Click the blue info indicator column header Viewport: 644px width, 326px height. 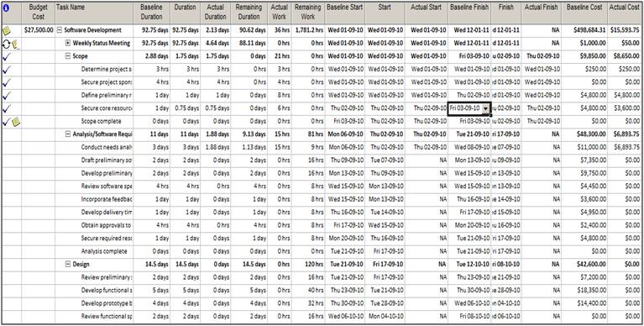click(x=6, y=8)
